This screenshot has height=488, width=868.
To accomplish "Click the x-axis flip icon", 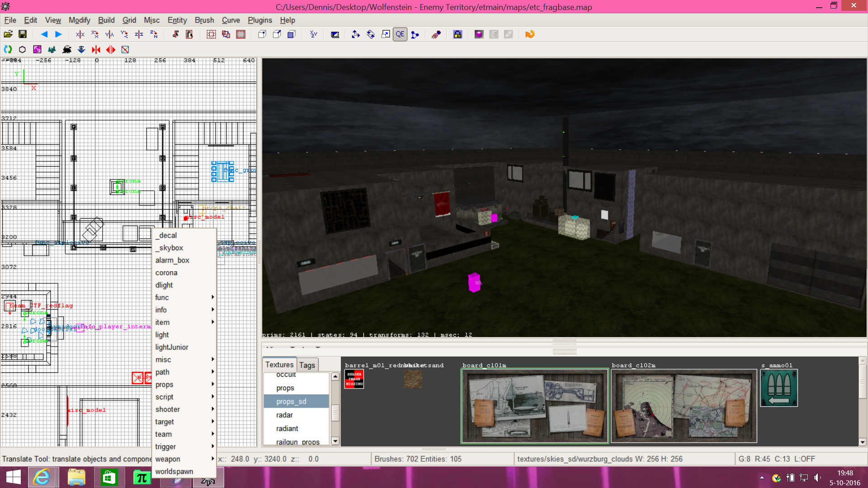I will tap(80, 34).
